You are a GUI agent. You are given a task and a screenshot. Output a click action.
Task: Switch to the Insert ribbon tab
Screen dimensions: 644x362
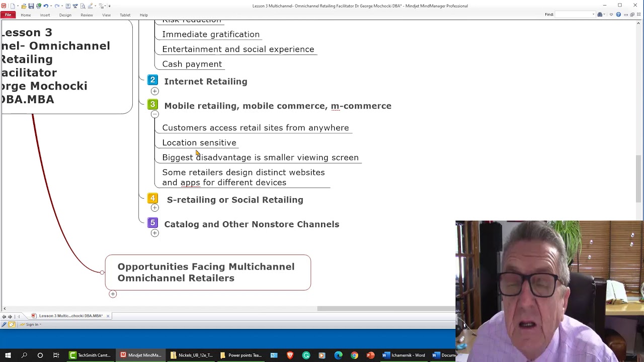[45, 15]
